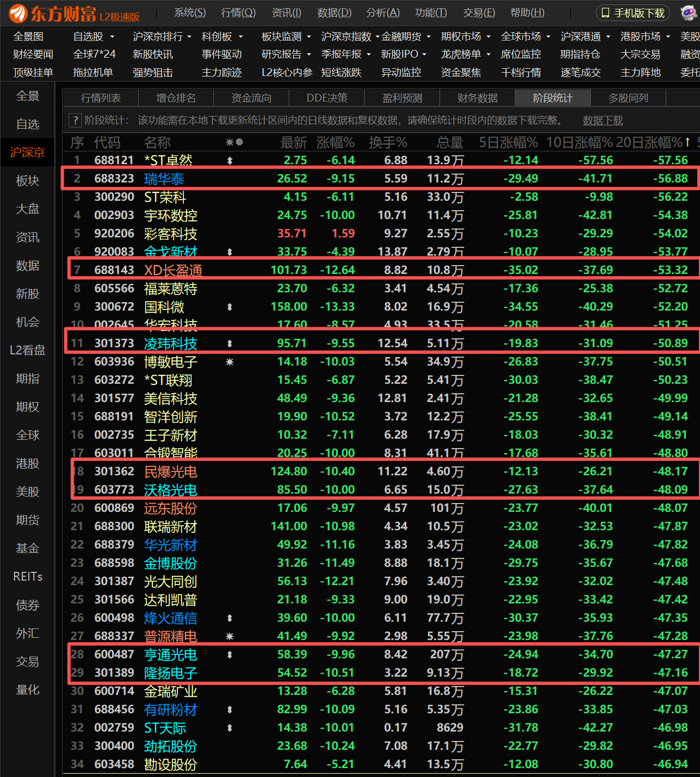Click the question mark help icon beside 阶段统计
Viewport: 700px width, 777px height.
coord(75,120)
